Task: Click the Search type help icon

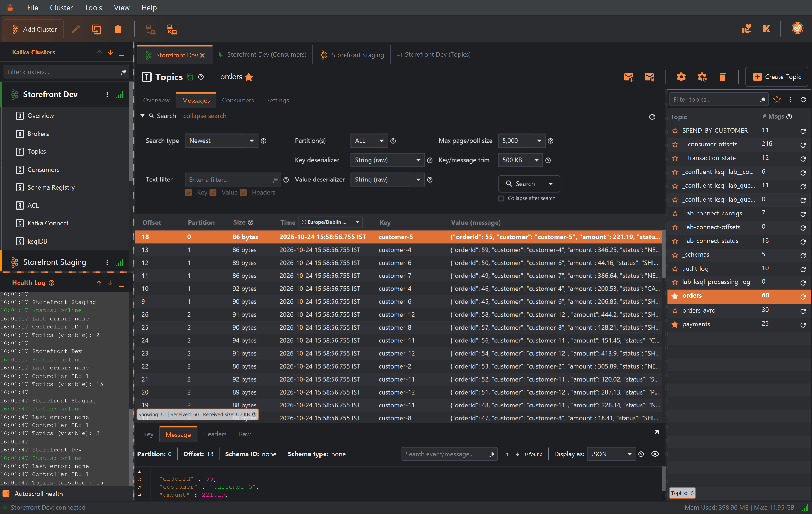Action: (x=263, y=141)
